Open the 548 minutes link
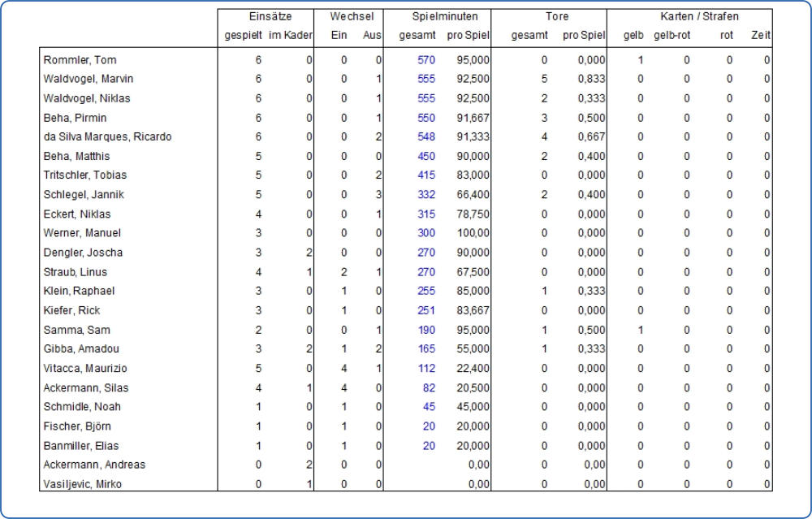Viewport: 812px width, 519px height. coord(426,136)
